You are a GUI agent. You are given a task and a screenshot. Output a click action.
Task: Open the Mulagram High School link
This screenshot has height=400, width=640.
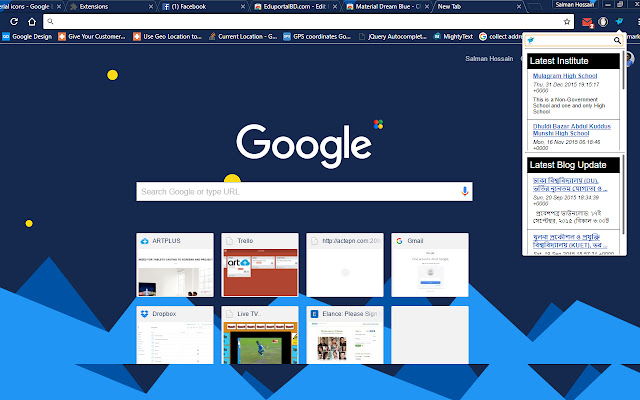point(564,76)
